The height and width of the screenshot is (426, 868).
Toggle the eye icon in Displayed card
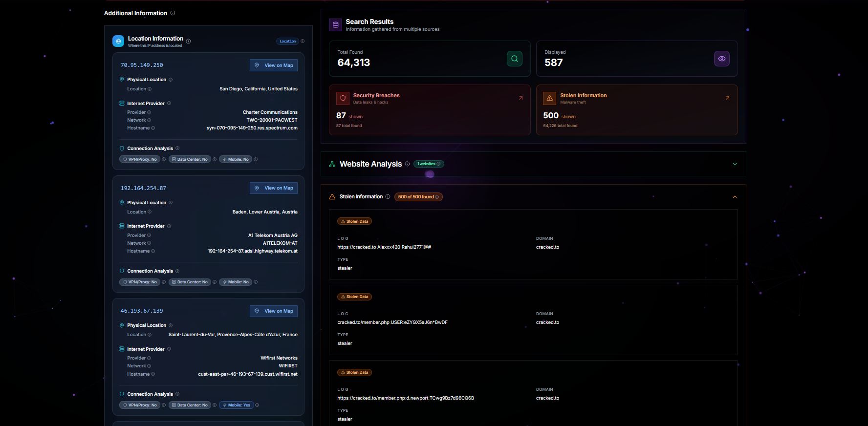click(x=722, y=59)
